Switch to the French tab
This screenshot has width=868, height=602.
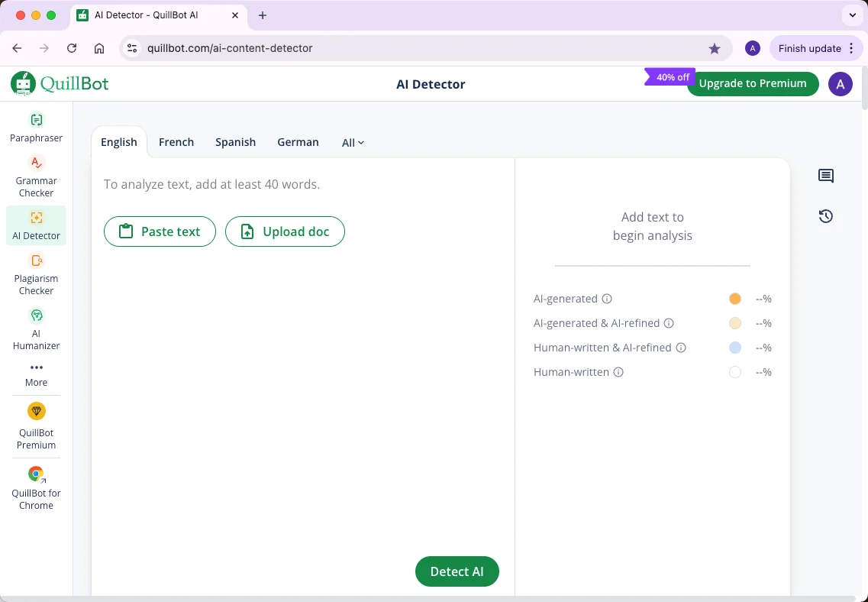(x=176, y=142)
